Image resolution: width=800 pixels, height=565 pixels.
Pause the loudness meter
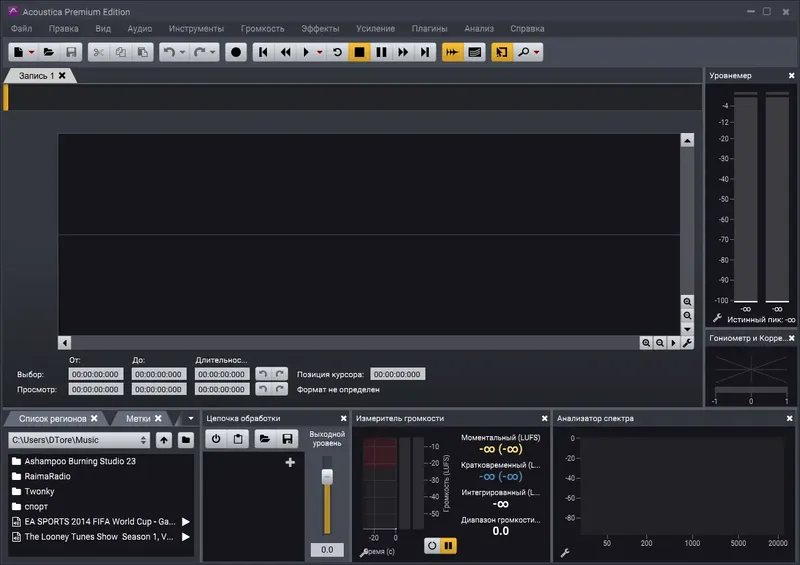(448, 546)
